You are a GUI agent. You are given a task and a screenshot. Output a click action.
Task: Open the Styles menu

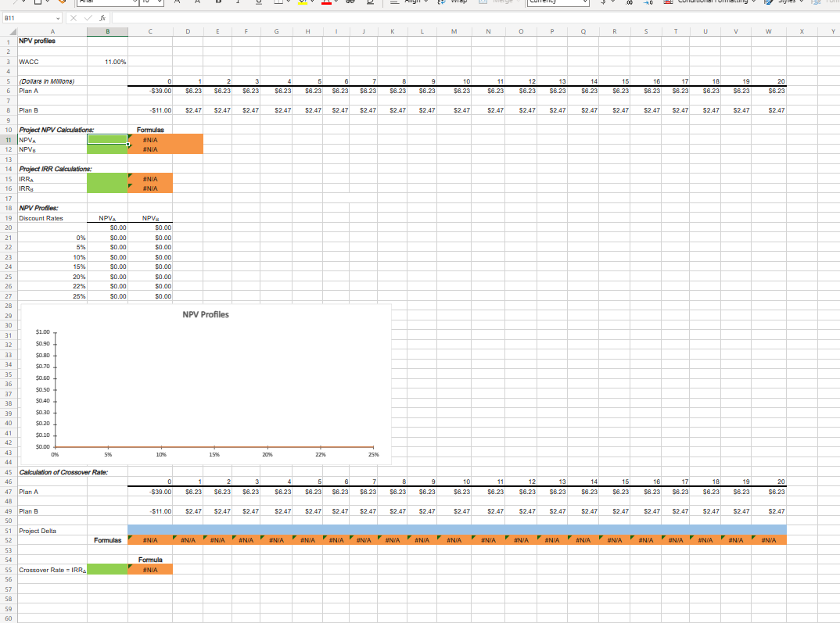pos(786,3)
